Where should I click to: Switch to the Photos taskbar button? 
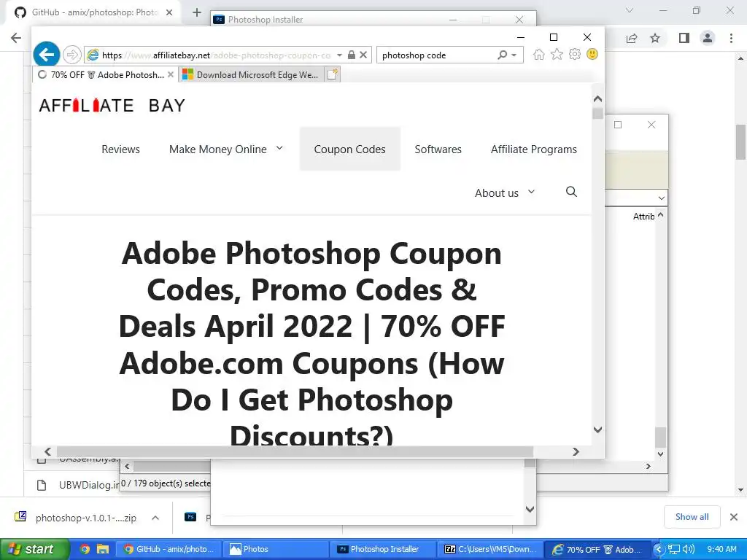275,549
